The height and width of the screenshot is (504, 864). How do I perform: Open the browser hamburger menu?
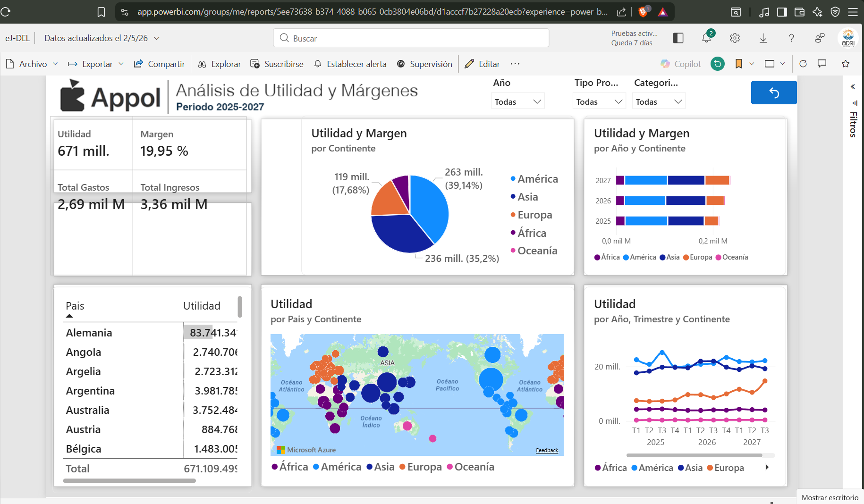point(853,12)
